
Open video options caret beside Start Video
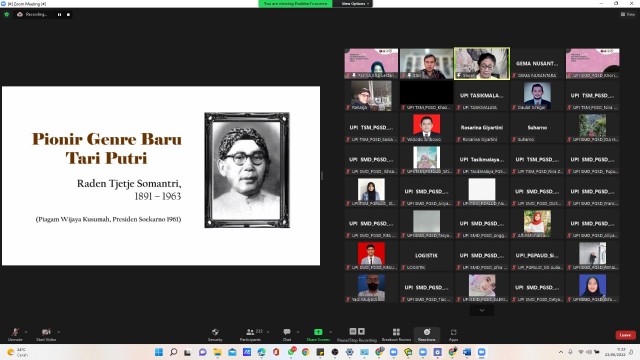click(x=58, y=332)
